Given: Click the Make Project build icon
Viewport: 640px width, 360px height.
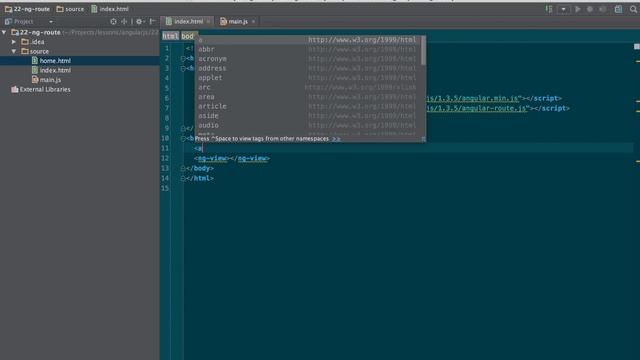Looking at the screenshot, I should click(549, 9).
